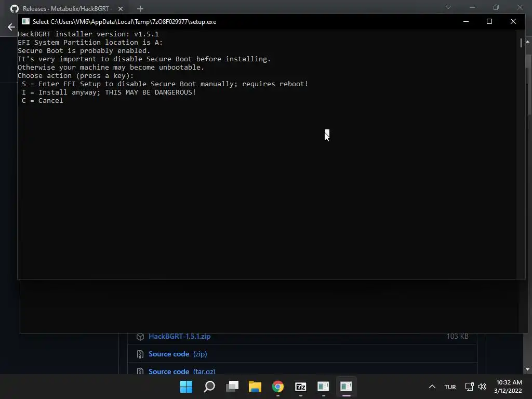Open clock and date 10:32 AM
532x399 pixels.
508,387
